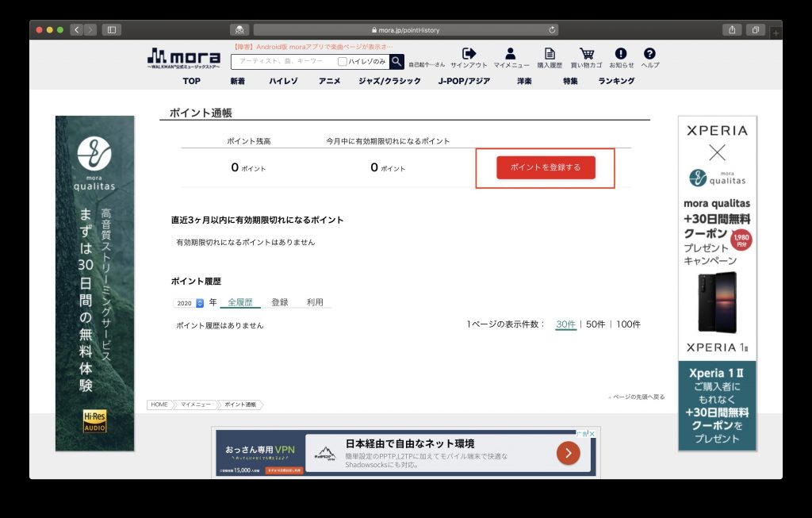
Task: Open the 2020 year dropdown
Action: [189, 303]
